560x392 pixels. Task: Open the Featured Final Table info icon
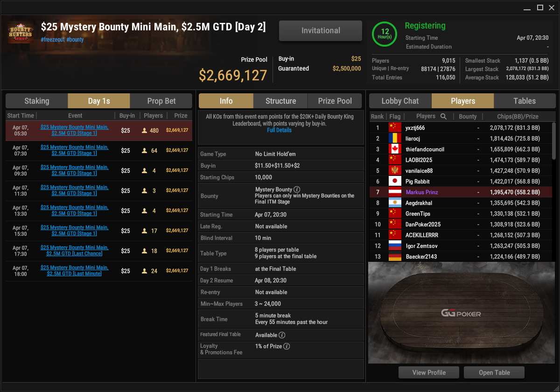coord(282,335)
